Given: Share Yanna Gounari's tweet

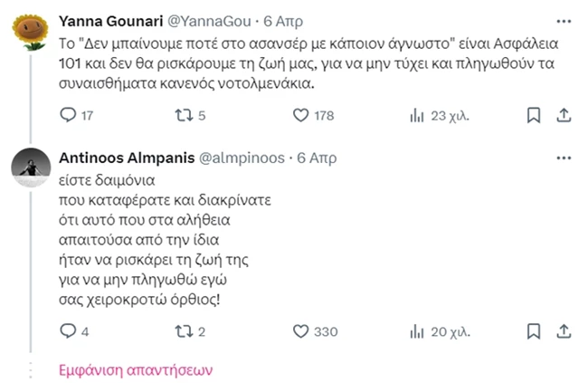Looking at the screenshot, I should [562, 115].
